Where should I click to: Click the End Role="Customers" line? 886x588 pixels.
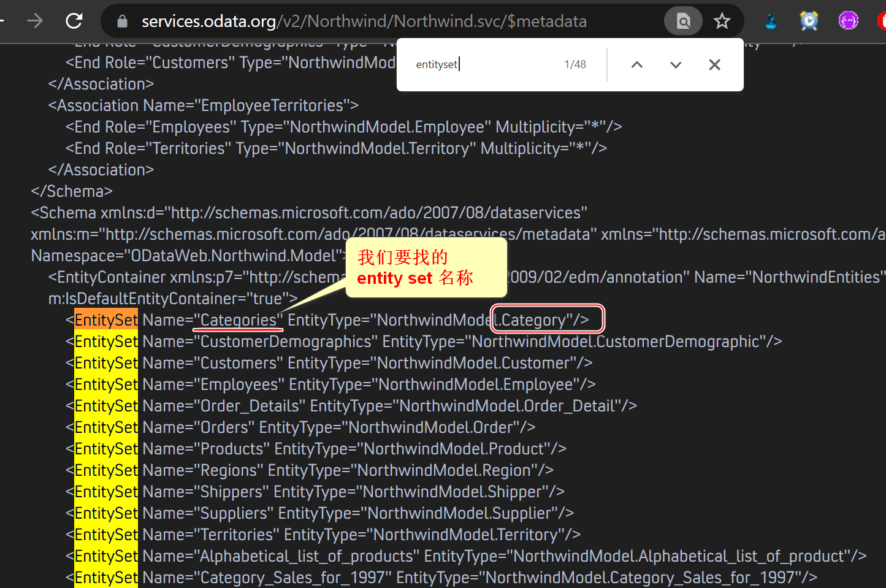pyautogui.click(x=231, y=63)
